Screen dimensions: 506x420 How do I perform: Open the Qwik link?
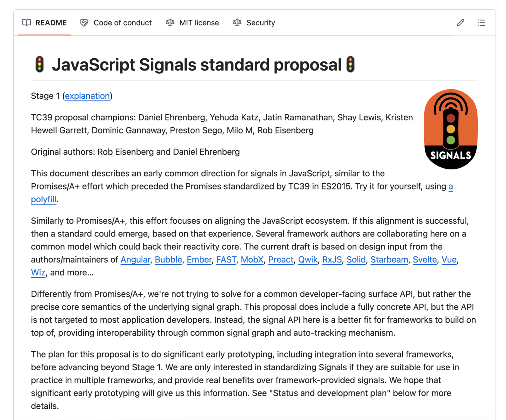click(x=308, y=259)
